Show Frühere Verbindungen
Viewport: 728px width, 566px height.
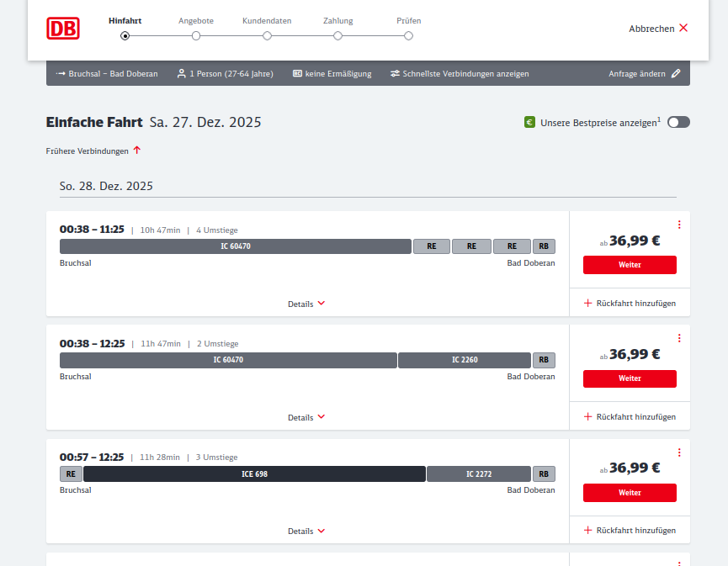coord(93,151)
